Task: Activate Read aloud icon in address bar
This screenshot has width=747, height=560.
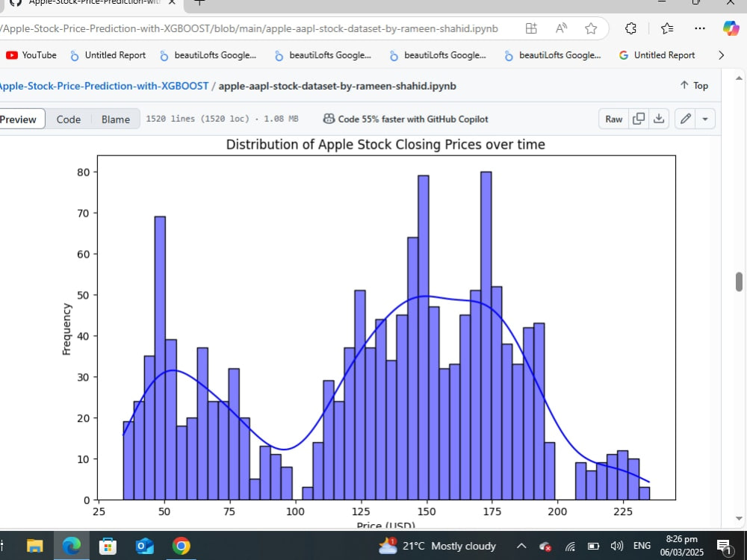Action: click(561, 28)
